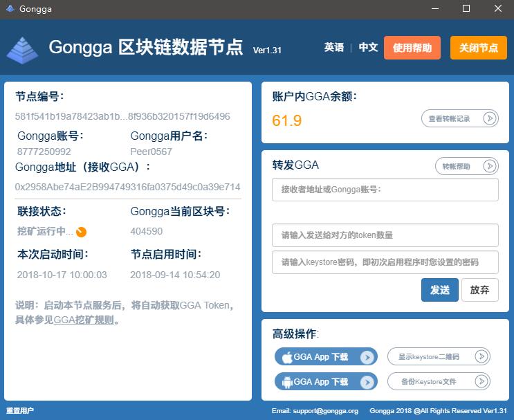
Task: Switch the language to 英语
Action: pyautogui.click(x=334, y=48)
